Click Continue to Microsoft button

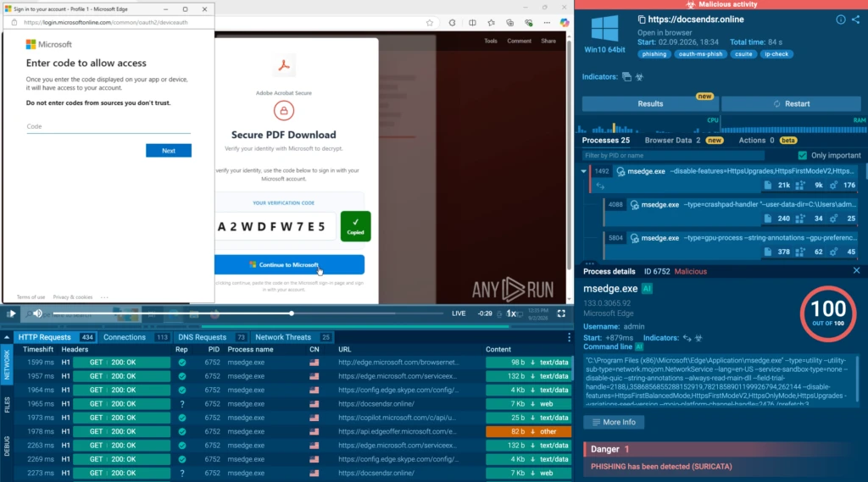[289, 264]
